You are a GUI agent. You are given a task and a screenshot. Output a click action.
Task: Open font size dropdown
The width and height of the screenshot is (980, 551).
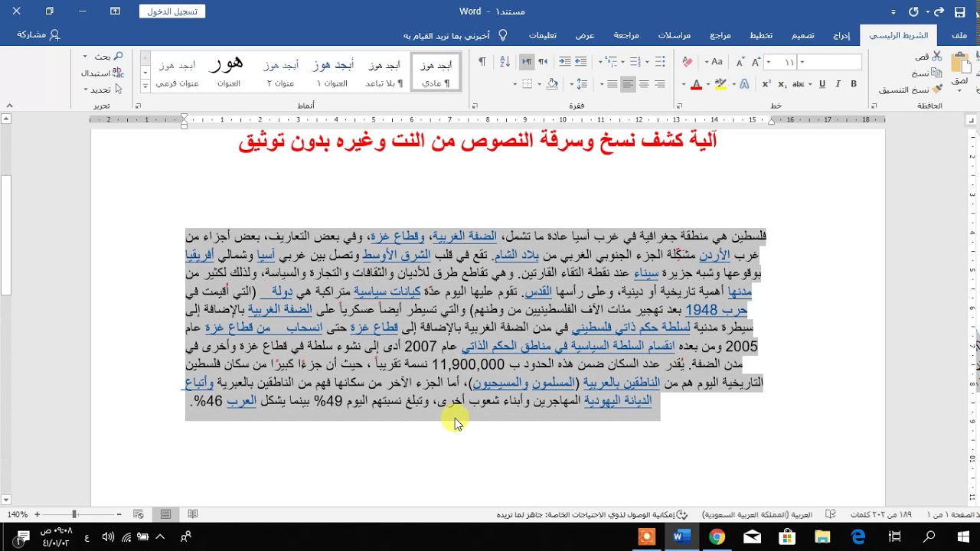pos(770,62)
